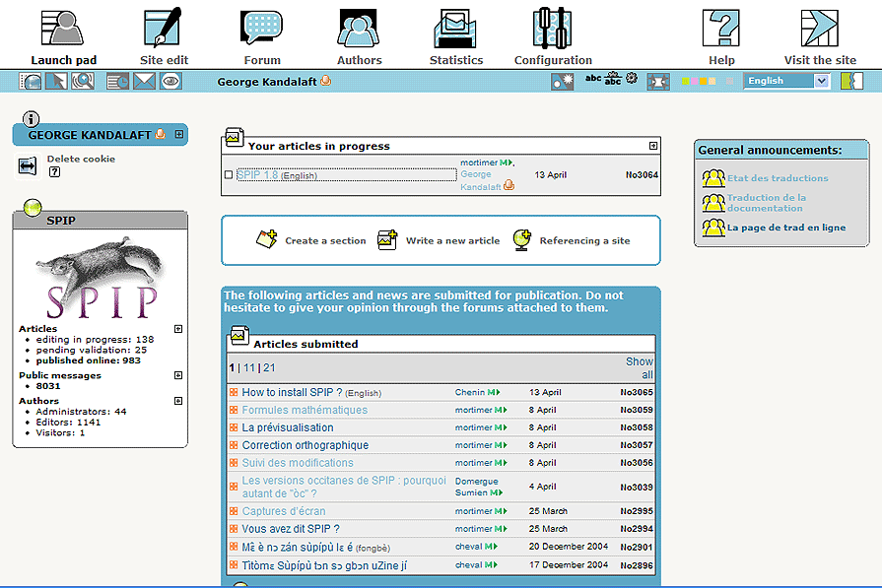The image size is (882, 588).
Task: Expand the Articles stats in SPIP box
Action: pos(178,329)
